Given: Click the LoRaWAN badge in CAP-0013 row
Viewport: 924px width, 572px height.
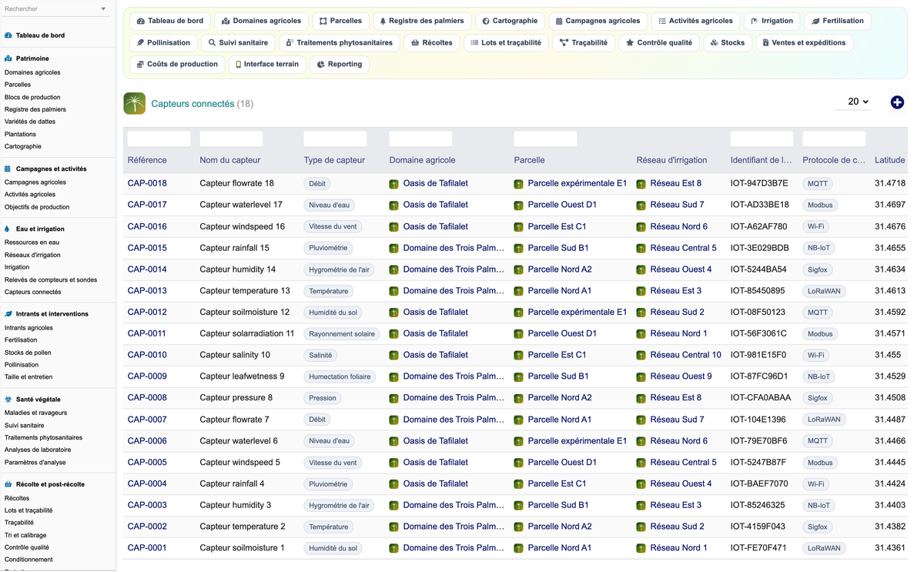Looking at the screenshot, I should (824, 291).
